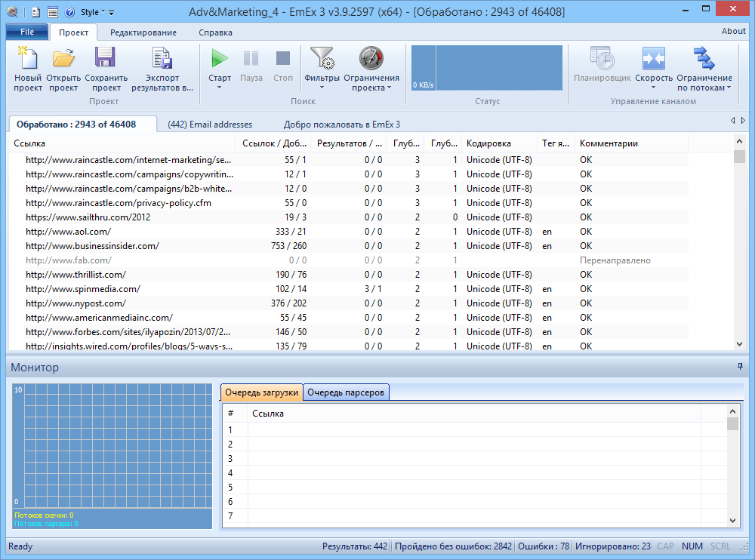Click the New project icon
This screenshot has width=755, height=560.
tap(27, 58)
